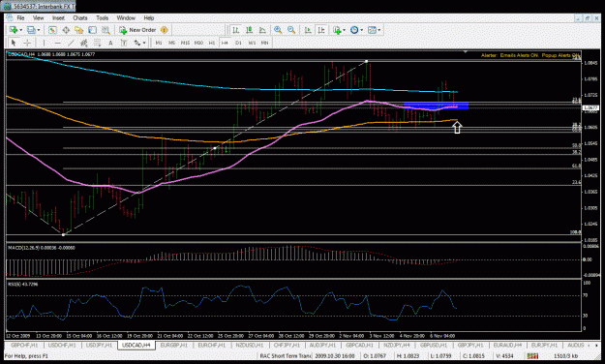
Task: Expand the Profiles dropdown arrow
Action: (x=39, y=30)
